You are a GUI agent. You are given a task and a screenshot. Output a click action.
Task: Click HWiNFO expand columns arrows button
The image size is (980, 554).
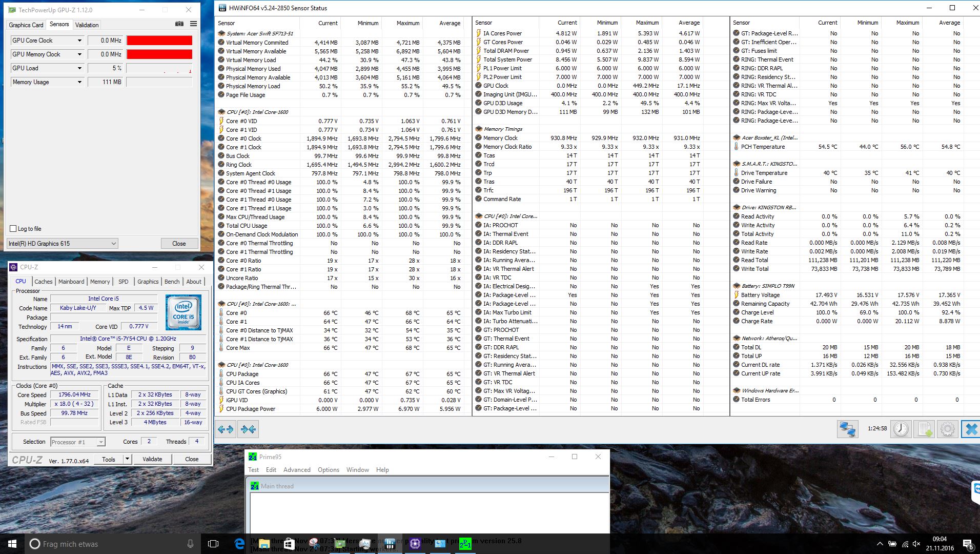click(x=226, y=429)
